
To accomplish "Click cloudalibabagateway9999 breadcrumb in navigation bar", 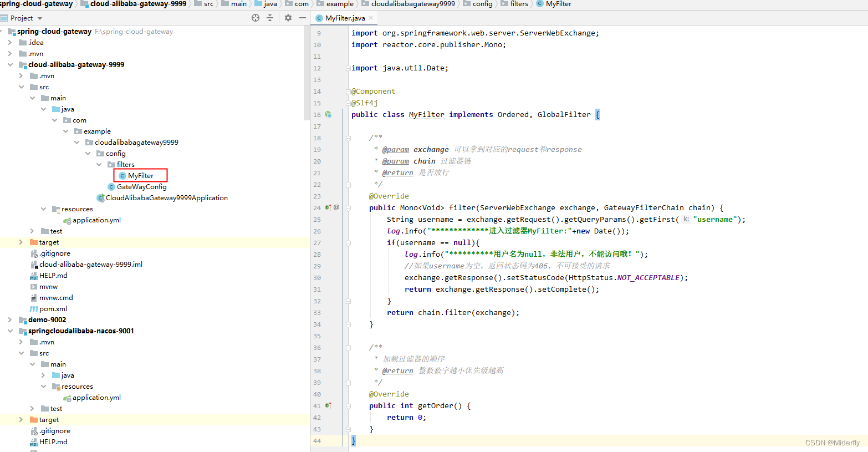I will [408, 4].
